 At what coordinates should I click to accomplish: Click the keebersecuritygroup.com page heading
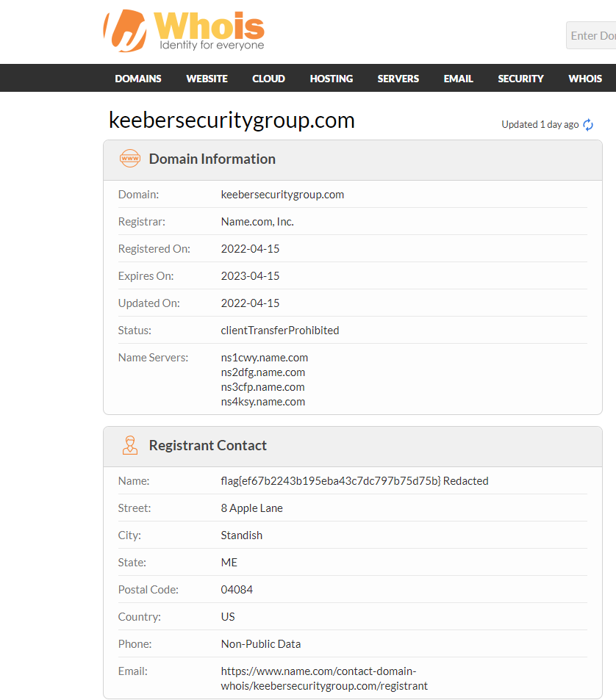[x=232, y=120]
